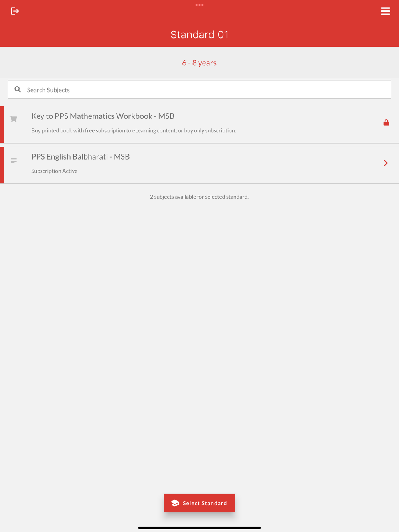Image resolution: width=399 pixels, height=532 pixels.
Task: Tap the buy printed book description text
Action: (x=134, y=130)
